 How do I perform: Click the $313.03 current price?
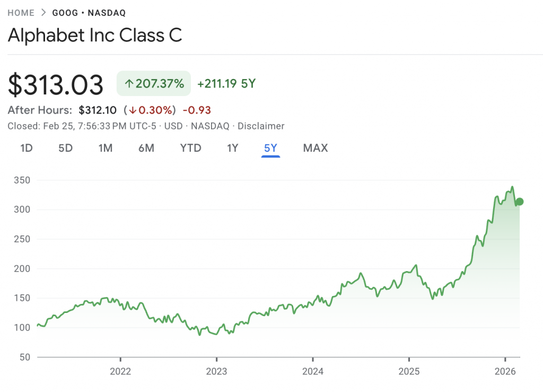(56, 85)
